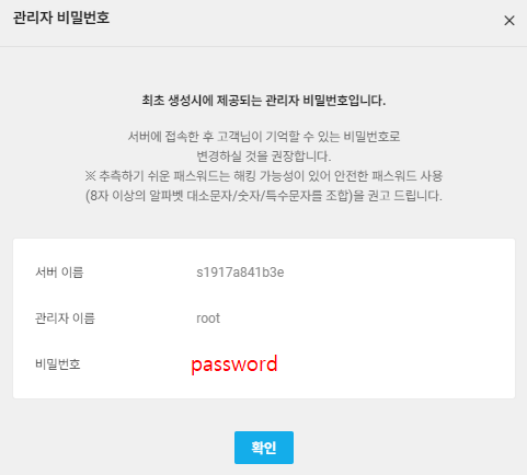Click the root administrator name value

[208, 318]
